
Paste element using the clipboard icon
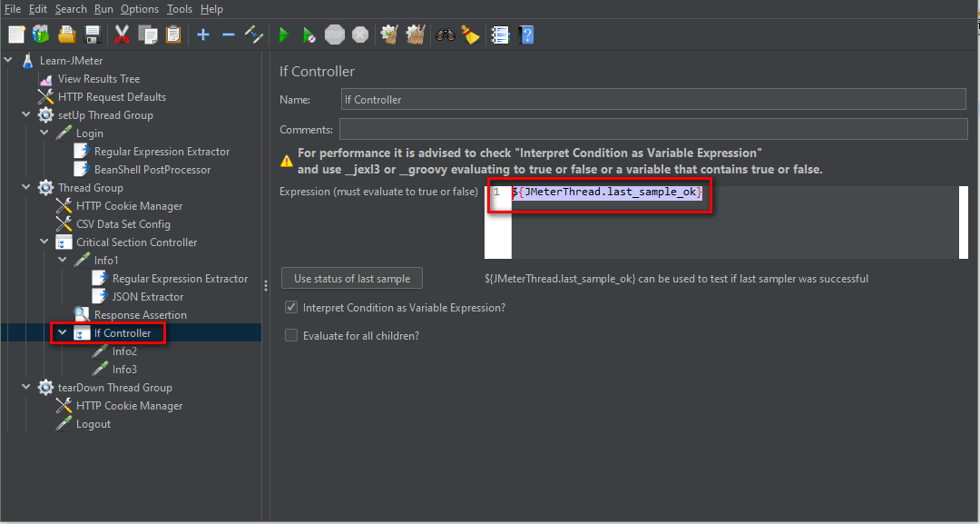[173, 35]
